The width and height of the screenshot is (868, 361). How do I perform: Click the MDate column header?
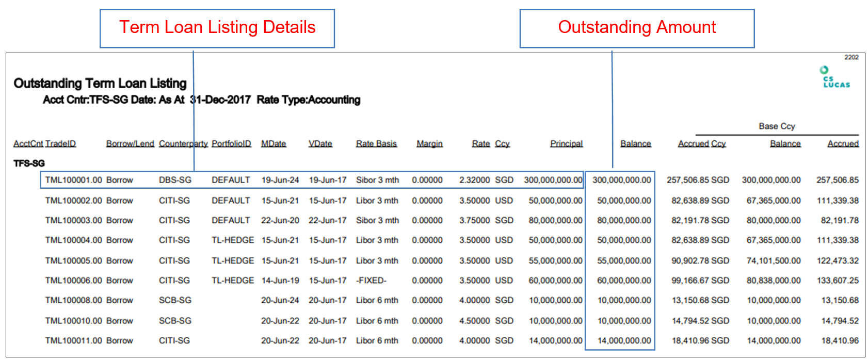pos(274,144)
